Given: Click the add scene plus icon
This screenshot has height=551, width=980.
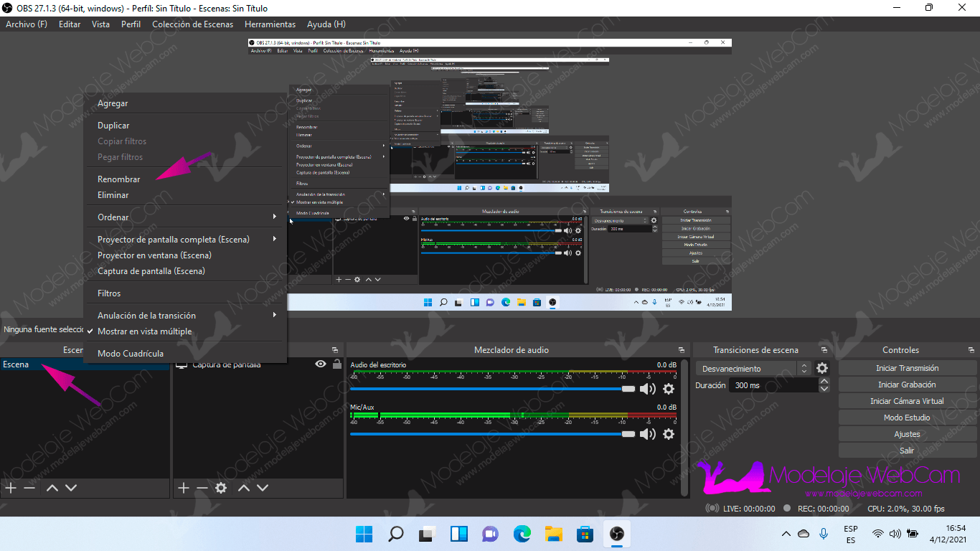Looking at the screenshot, I should [11, 488].
